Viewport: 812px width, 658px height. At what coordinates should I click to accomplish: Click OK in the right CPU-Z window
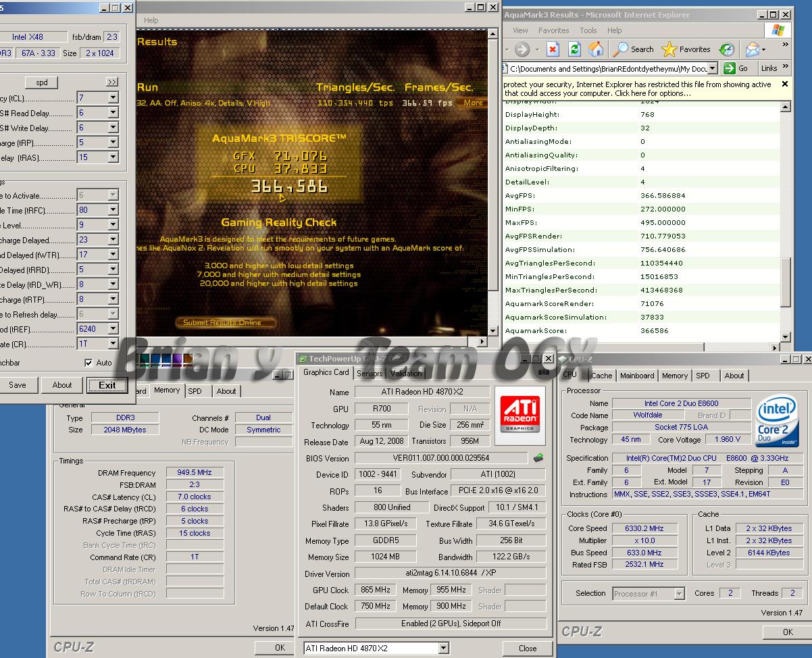point(787,632)
